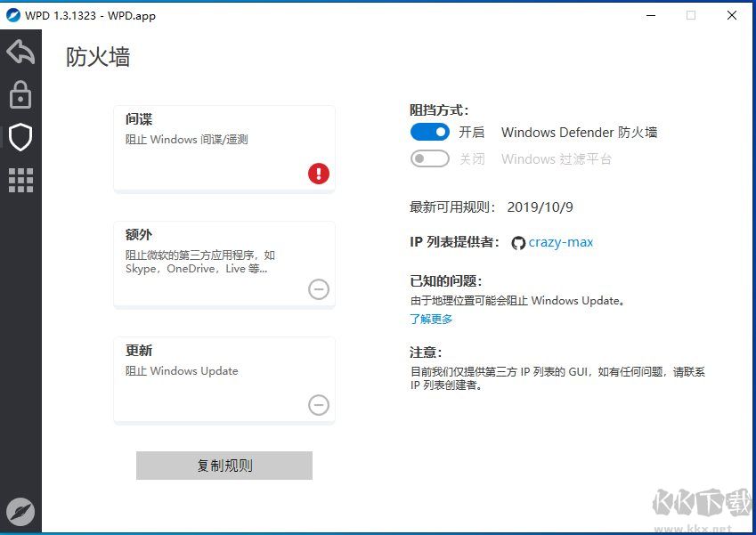Click the 阻挡方式 label
The width and height of the screenshot is (756, 535).
[x=439, y=110]
